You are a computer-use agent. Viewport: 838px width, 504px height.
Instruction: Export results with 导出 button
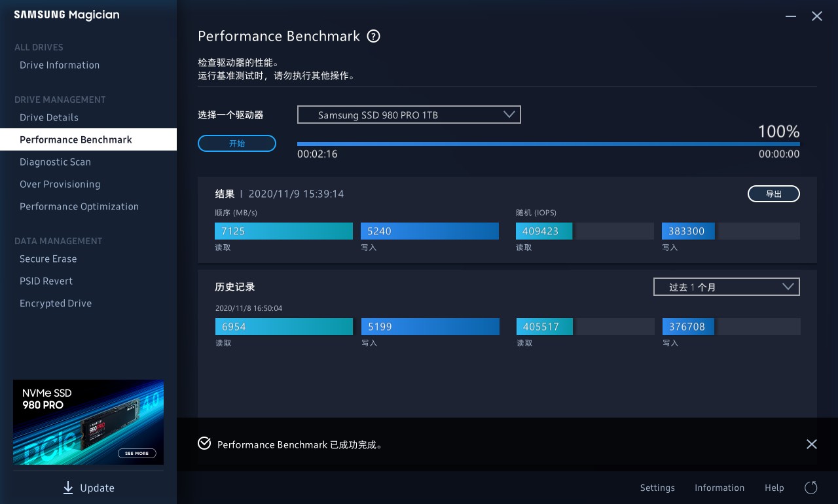774,194
